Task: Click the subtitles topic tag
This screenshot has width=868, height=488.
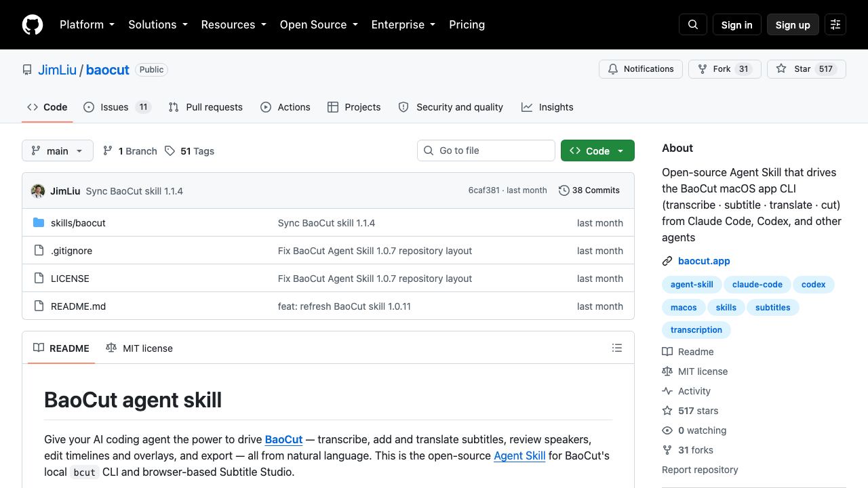Action: pos(773,308)
